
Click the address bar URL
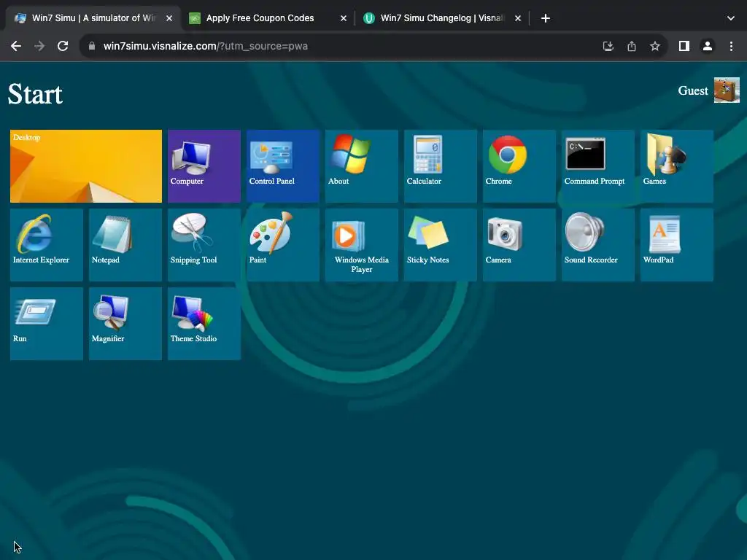click(x=205, y=46)
